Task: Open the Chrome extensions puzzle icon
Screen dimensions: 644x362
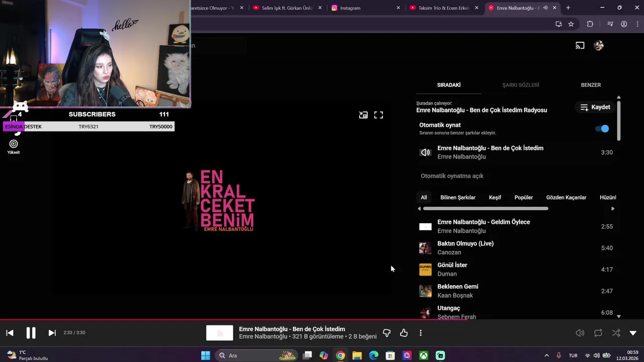Action: tap(590, 24)
